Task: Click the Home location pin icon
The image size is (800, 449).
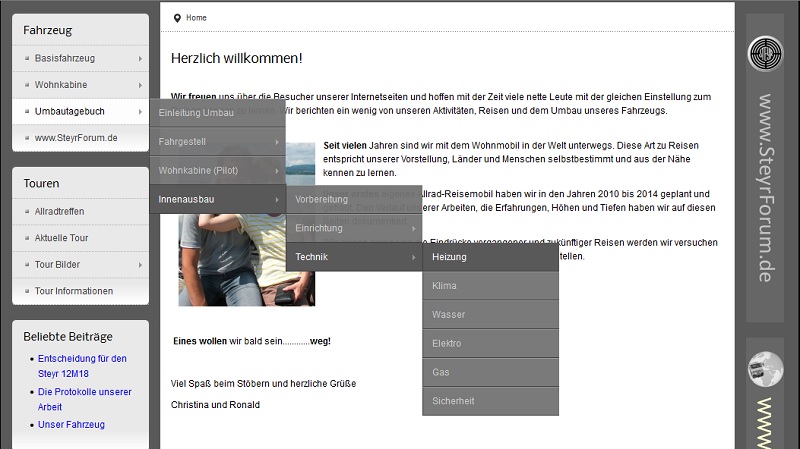Action: (x=177, y=18)
